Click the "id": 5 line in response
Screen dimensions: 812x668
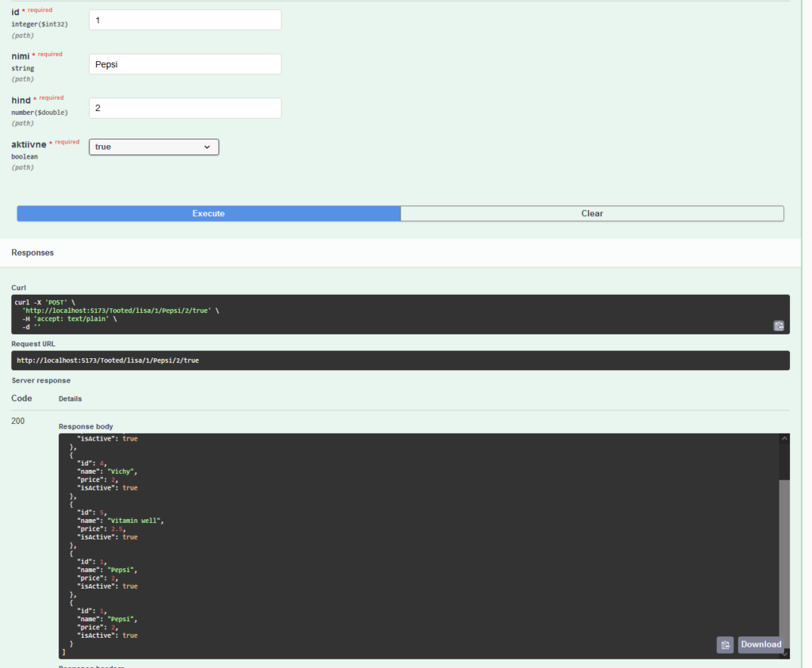click(92, 512)
